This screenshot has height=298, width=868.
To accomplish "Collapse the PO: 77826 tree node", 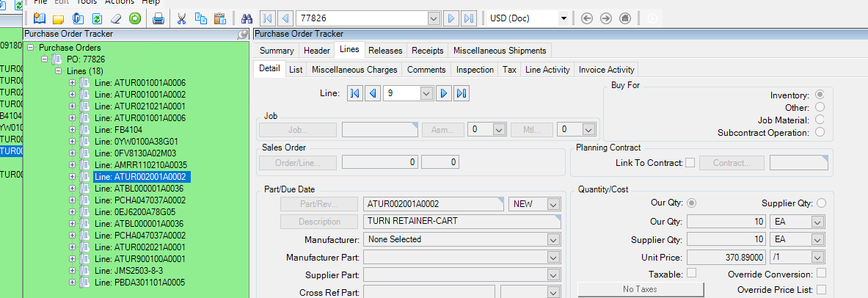I will pyautogui.click(x=44, y=59).
